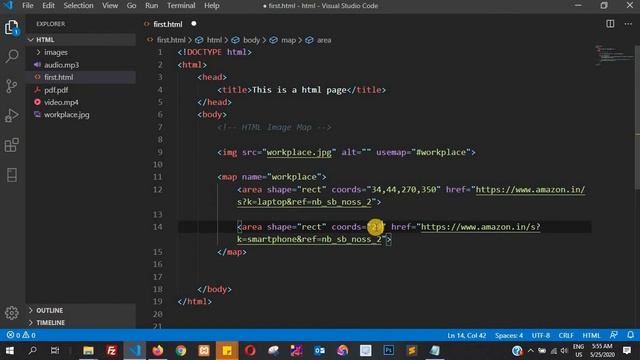Open the Run and Debug view
640x360 pixels.
12,116
